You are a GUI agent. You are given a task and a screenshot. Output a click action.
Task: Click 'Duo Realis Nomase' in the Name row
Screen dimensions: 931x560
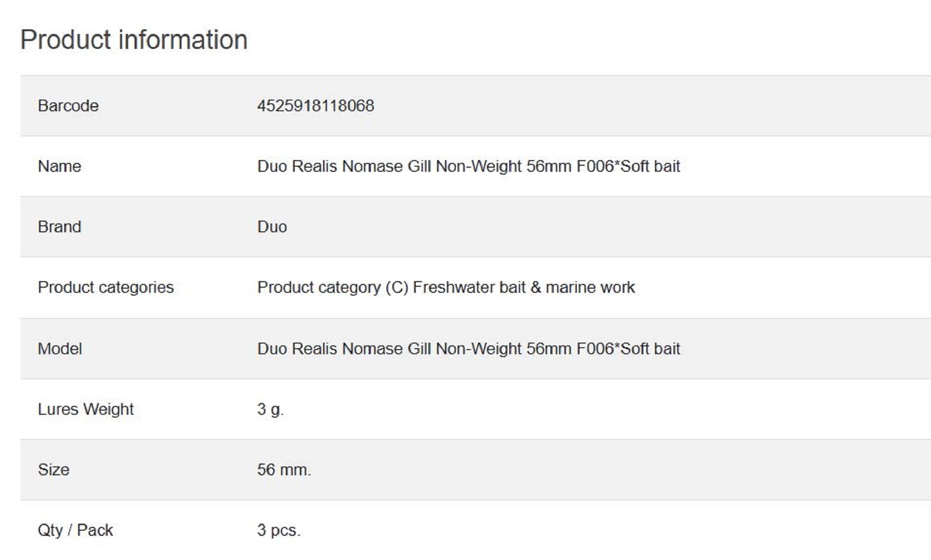pos(330,166)
